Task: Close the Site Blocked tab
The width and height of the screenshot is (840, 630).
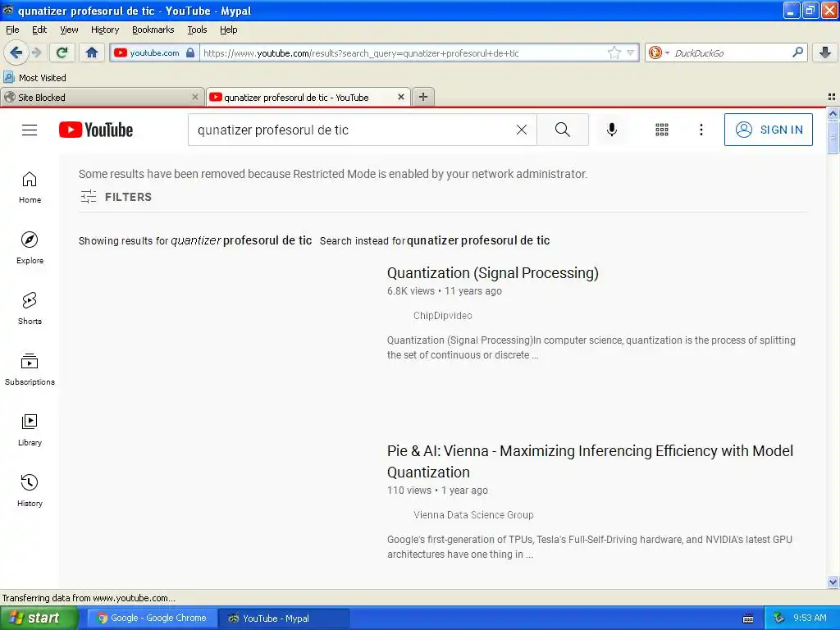Action: coord(195,97)
